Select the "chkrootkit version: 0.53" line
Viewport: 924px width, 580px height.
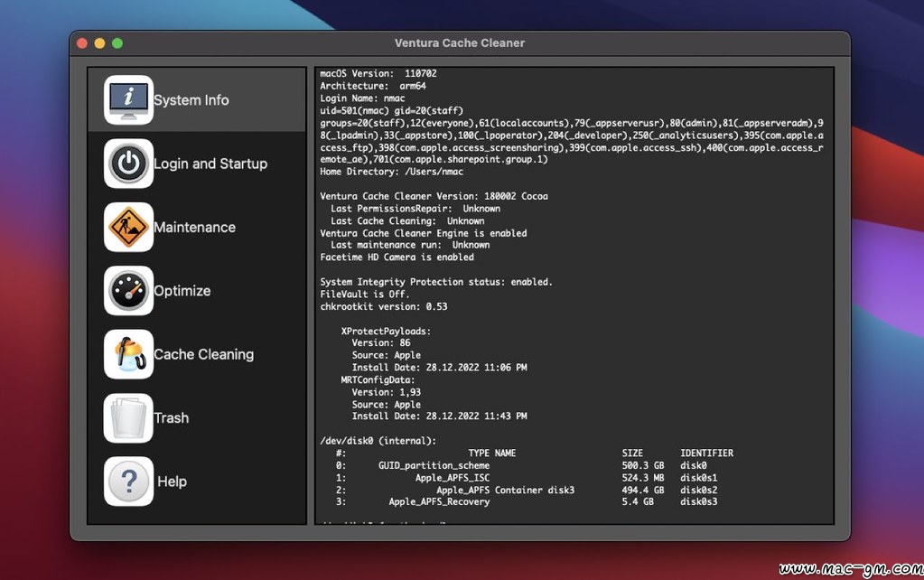[384, 306]
